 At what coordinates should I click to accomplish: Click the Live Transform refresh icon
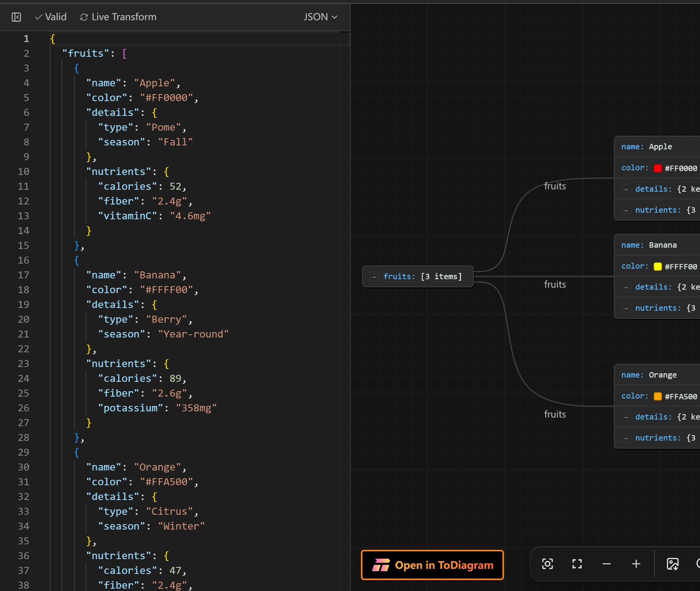[x=84, y=17]
